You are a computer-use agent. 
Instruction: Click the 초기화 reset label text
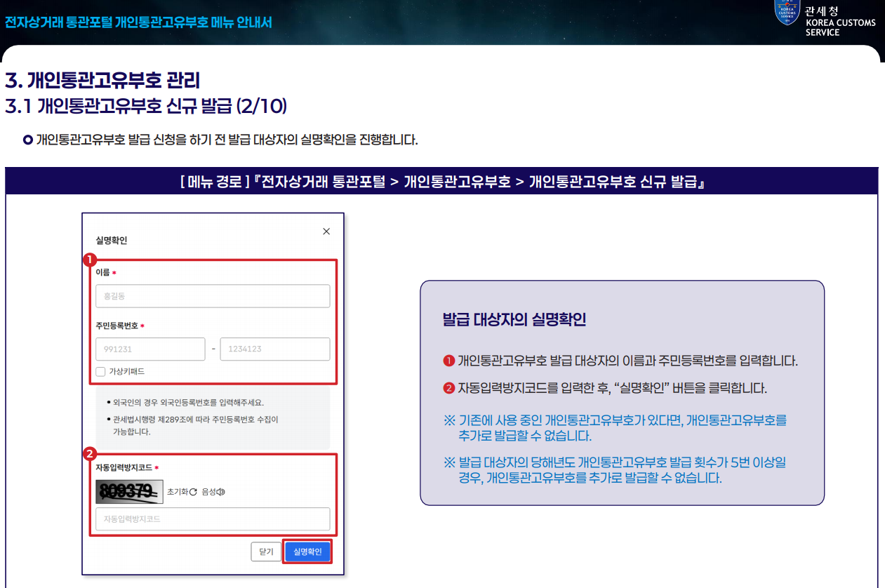tap(178, 492)
